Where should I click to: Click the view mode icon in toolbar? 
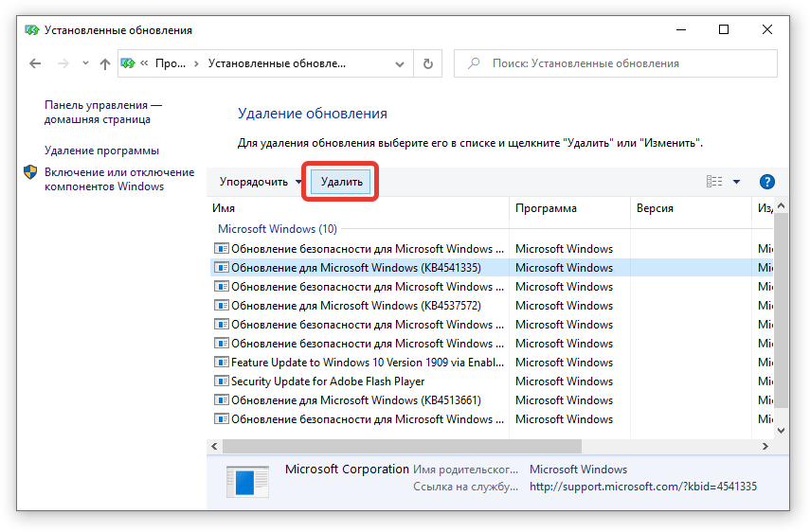[x=714, y=182]
